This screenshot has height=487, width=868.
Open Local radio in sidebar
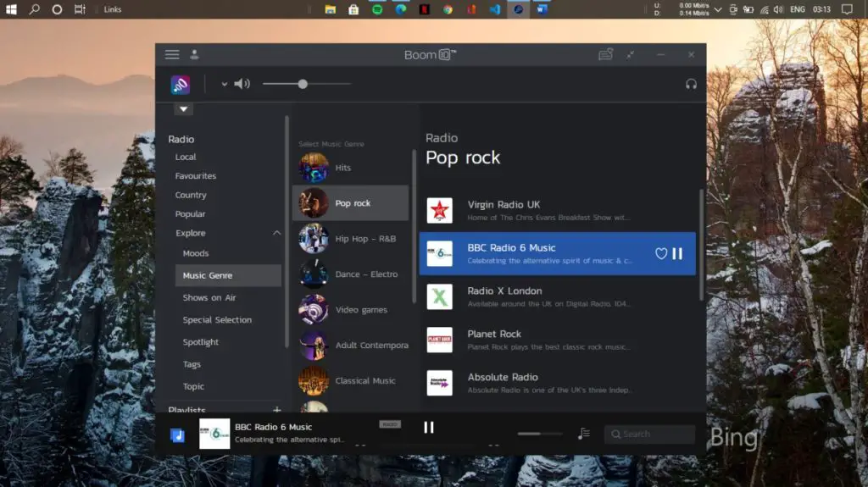pos(186,158)
